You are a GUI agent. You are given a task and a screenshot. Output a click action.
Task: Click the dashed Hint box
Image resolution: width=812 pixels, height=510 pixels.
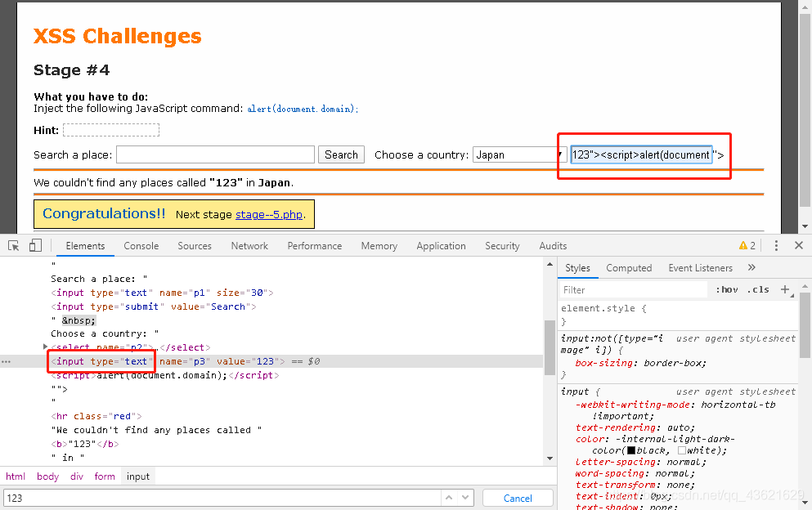coord(111,130)
